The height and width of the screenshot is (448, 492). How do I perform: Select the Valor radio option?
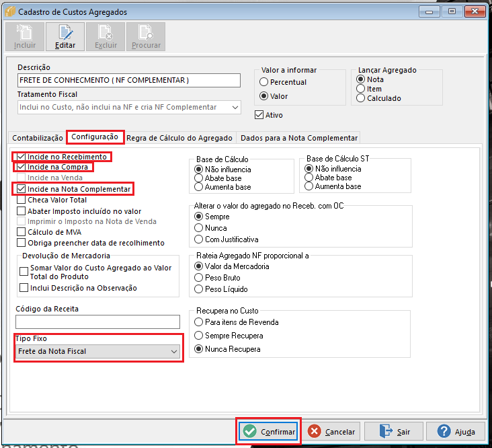274,96
